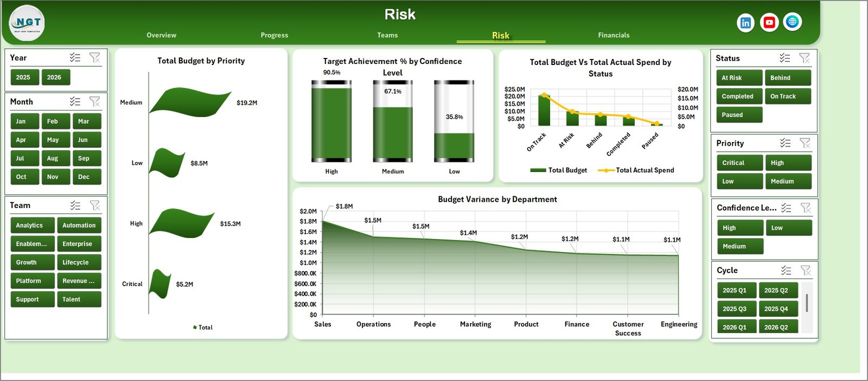Screen dimensions: 868x381
Task: Click the On Track budget bar
Action: pos(544,111)
